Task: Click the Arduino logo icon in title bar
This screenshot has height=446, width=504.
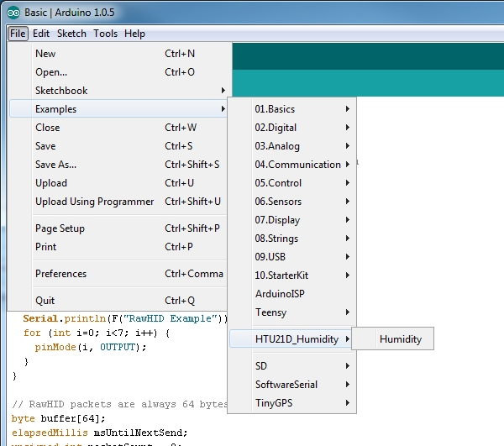Action: pos(13,13)
